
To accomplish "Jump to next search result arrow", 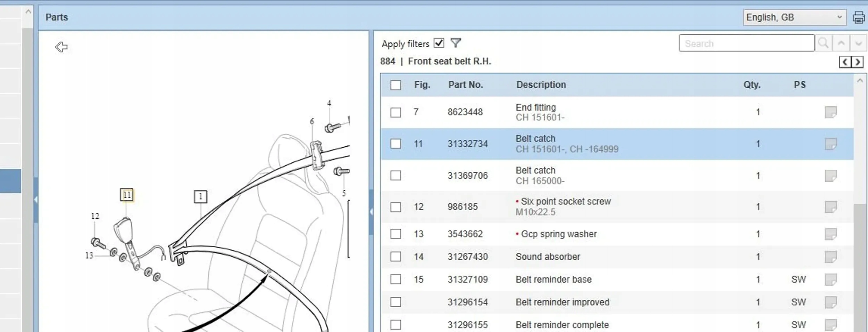I will tap(858, 43).
